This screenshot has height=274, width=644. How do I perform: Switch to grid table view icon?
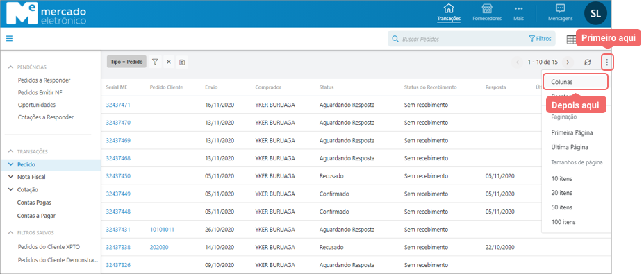click(571, 40)
